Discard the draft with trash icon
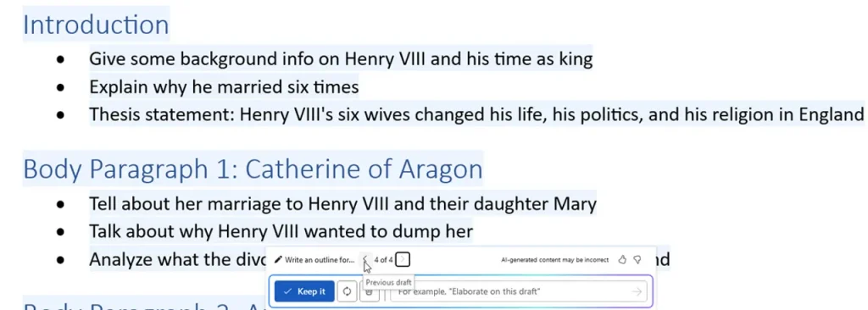This screenshot has height=310, width=868. (370, 291)
